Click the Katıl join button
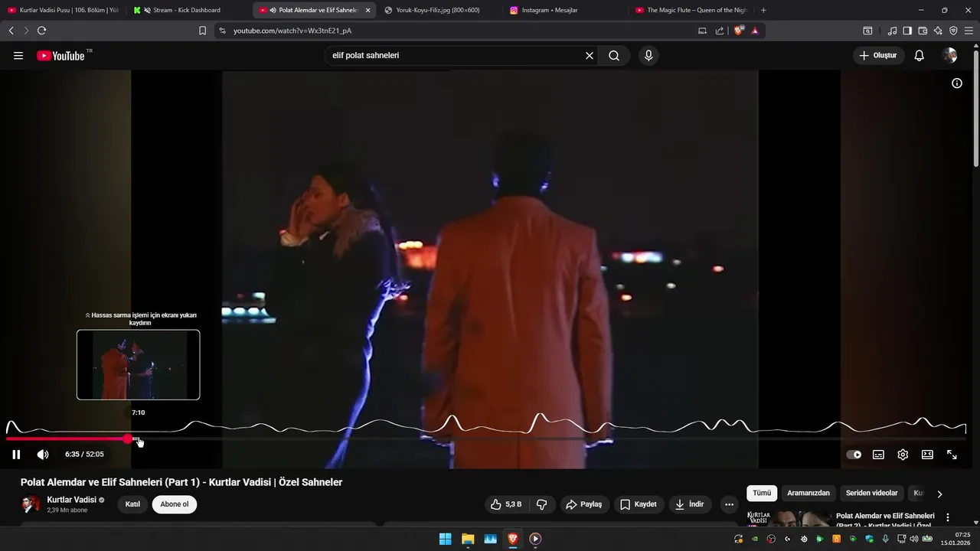The image size is (980, 551). 132,504
